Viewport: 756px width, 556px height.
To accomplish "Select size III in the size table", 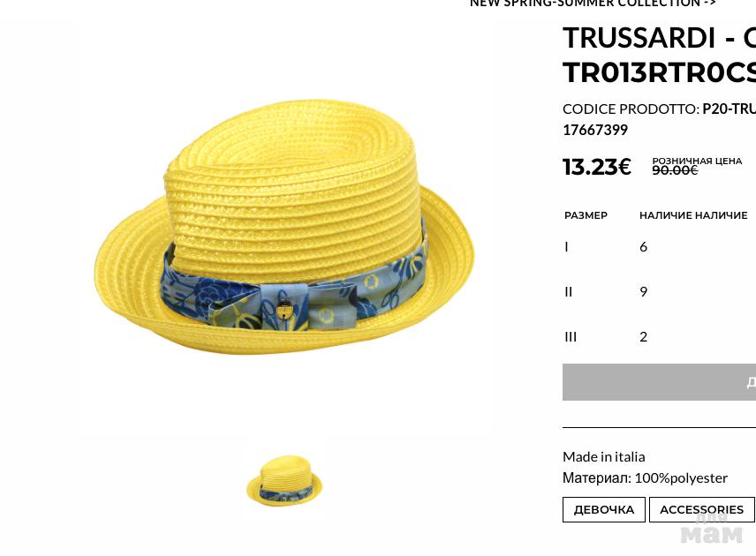I will [571, 337].
